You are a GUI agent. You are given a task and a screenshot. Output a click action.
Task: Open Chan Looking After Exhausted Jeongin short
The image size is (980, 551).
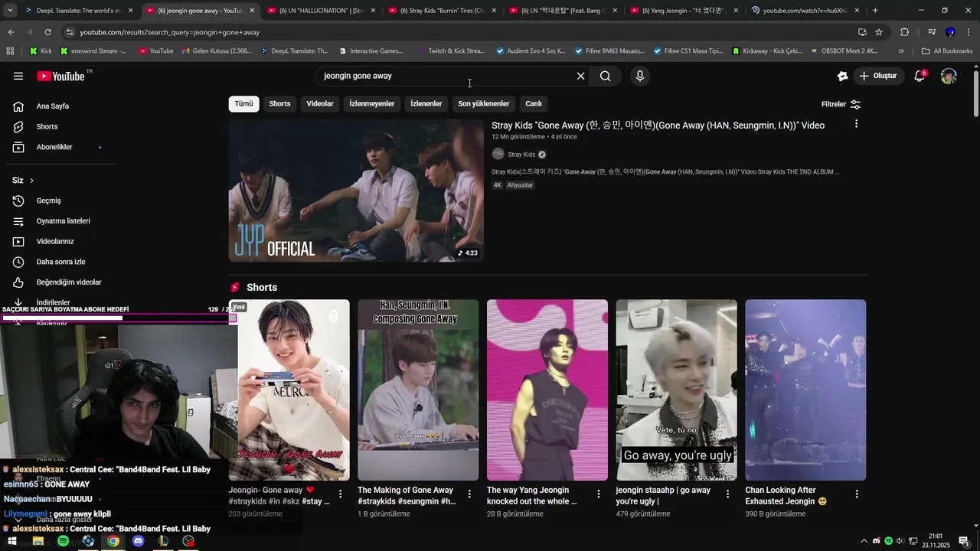coord(805,390)
